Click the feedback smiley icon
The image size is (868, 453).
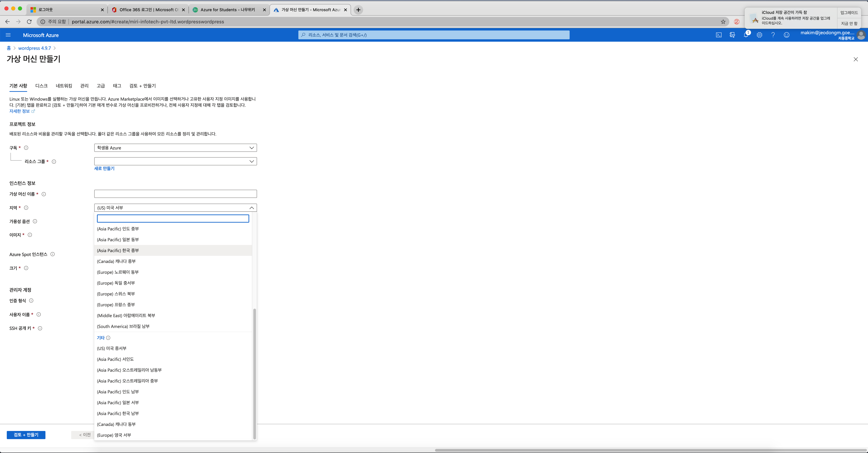click(786, 35)
